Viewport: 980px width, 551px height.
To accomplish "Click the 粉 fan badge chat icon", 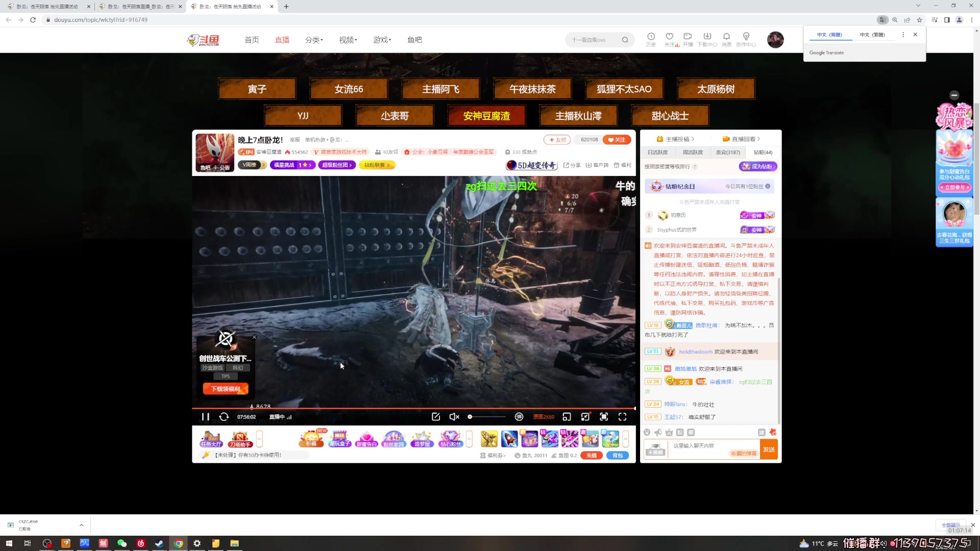I will click(x=680, y=432).
